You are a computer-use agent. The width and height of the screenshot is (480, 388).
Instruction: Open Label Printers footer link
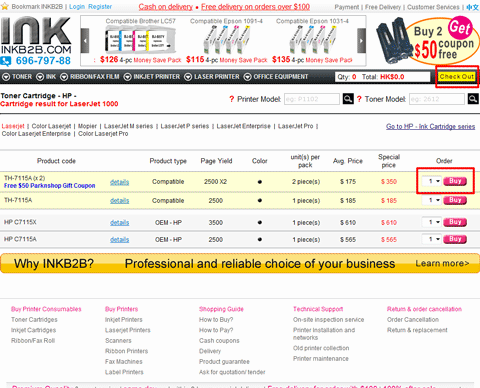pos(124,372)
